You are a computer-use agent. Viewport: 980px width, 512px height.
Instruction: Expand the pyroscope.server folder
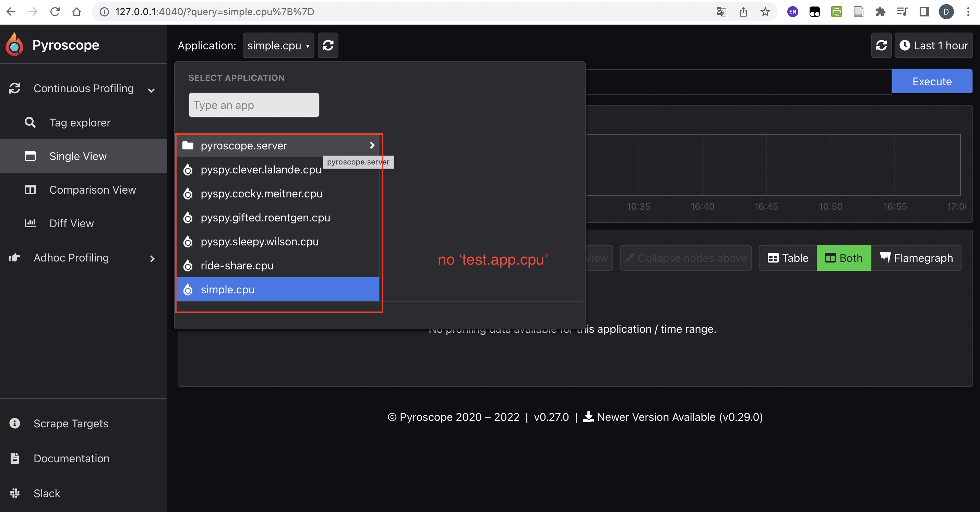tap(371, 145)
